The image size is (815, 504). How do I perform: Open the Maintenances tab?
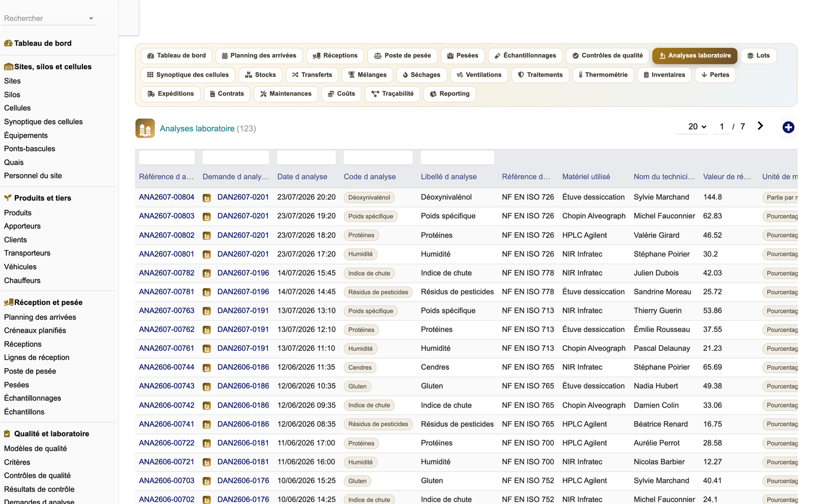click(286, 94)
